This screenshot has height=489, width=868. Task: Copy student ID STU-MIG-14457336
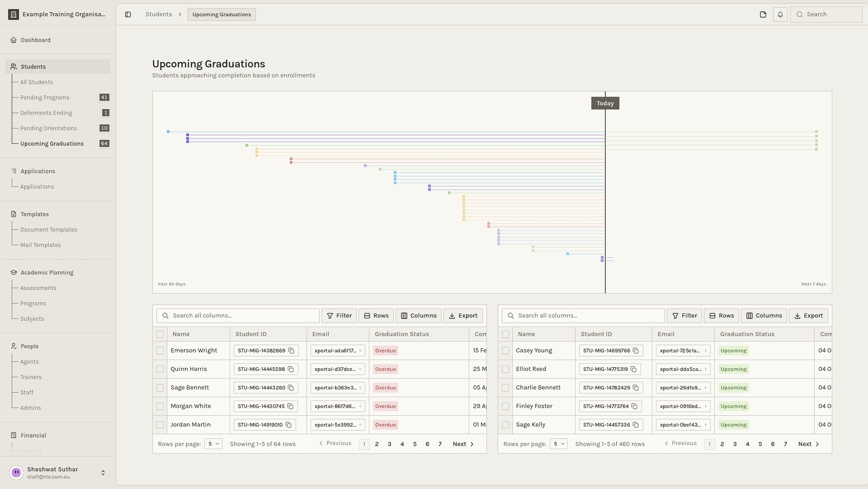tap(636, 425)
